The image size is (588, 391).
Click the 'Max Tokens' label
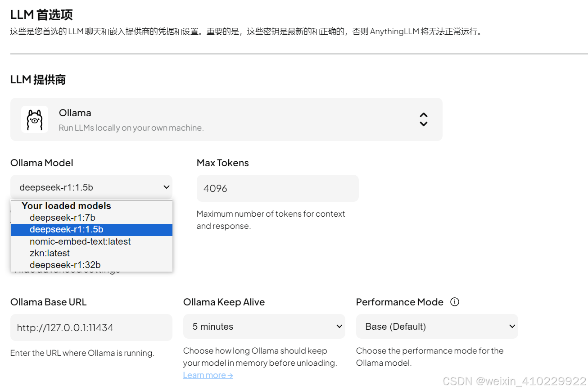click(223, 163)
